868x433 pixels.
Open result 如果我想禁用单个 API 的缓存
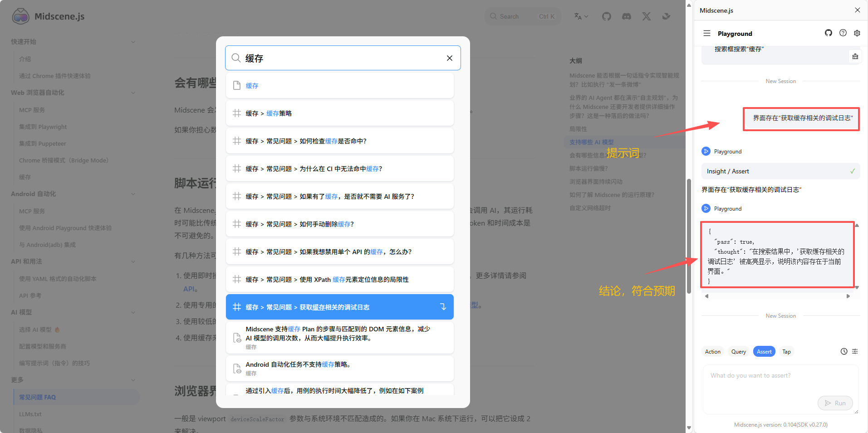pos(340,251)
